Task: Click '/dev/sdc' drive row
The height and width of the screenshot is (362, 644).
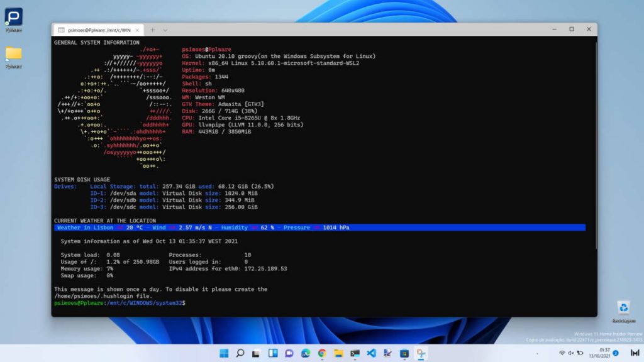Action: [x=174, y=207]
